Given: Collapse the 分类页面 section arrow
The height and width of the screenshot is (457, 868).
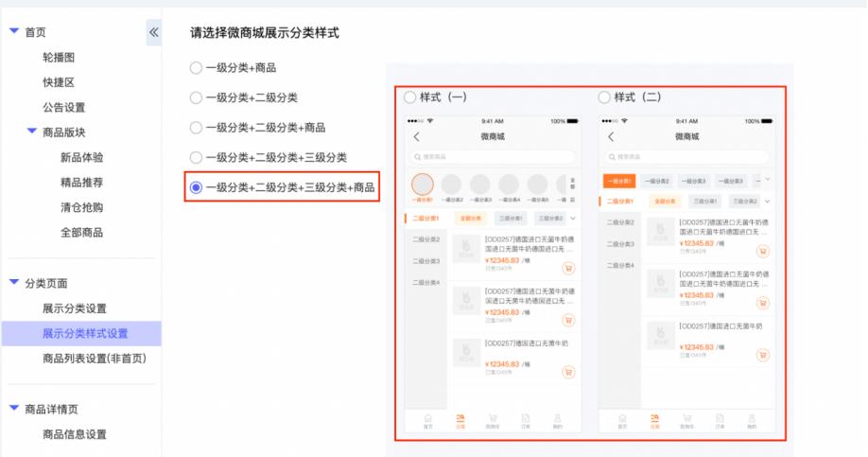Looking at the screenshot, I should [14, 283].
